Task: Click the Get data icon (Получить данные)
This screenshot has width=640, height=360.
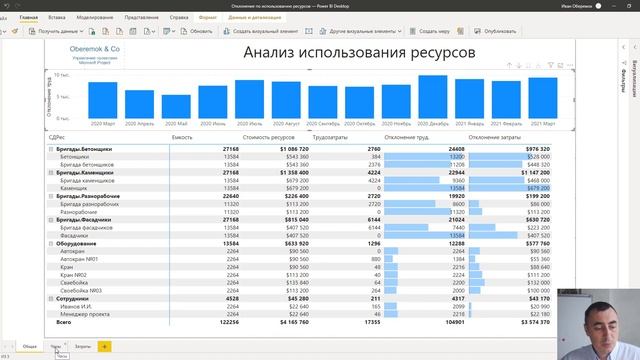Action: [x=32, y=31]
